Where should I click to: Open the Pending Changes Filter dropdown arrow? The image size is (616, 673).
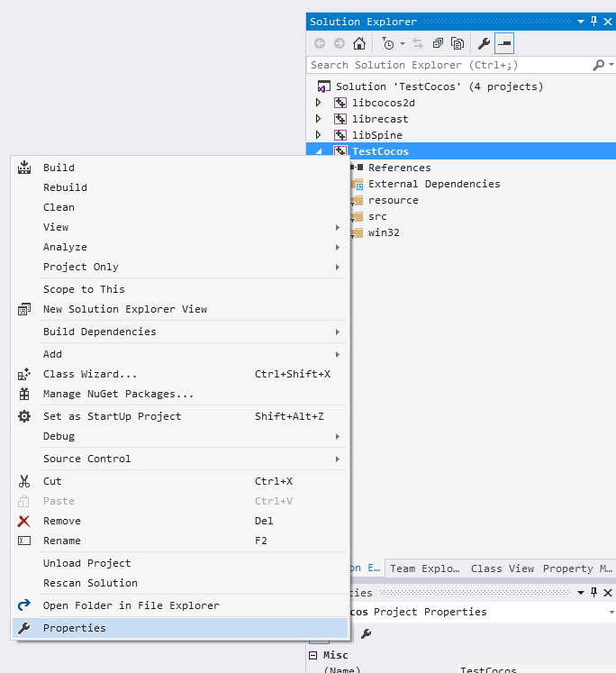point(403,43)
